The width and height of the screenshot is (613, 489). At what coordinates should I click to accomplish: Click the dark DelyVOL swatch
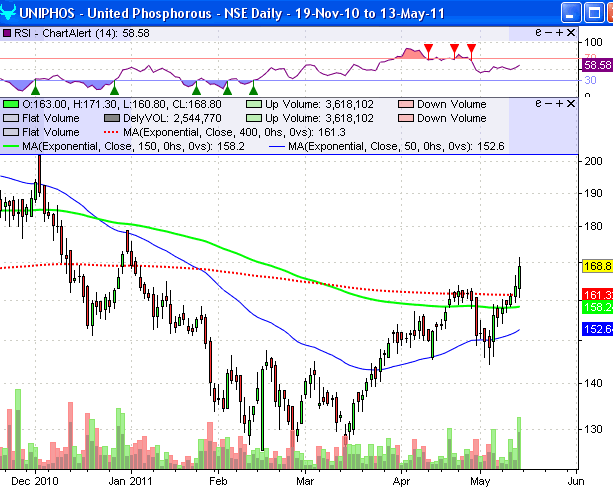(112, 118)
